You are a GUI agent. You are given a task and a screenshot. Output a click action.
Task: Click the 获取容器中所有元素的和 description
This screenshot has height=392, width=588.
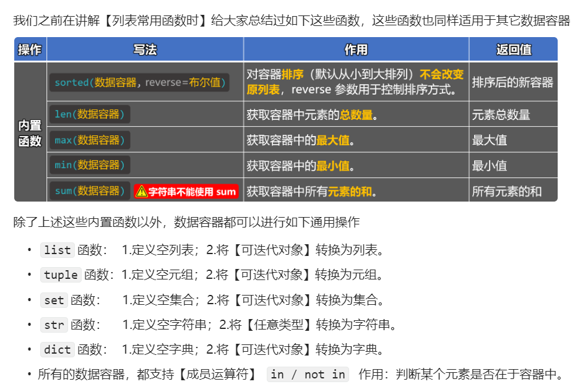pos(311,192)
